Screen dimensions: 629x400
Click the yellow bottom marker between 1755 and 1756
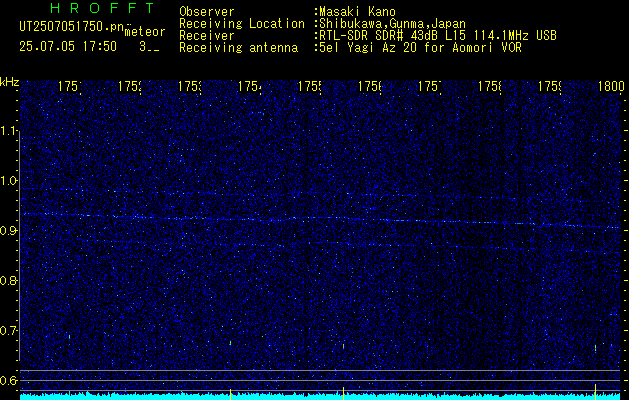pos(343,393)
